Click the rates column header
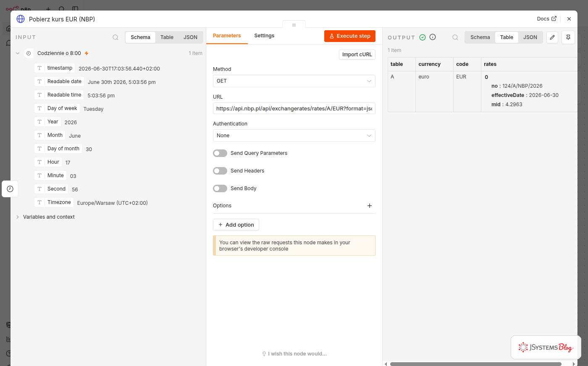588x366 pixels. (x=529, y=64)
